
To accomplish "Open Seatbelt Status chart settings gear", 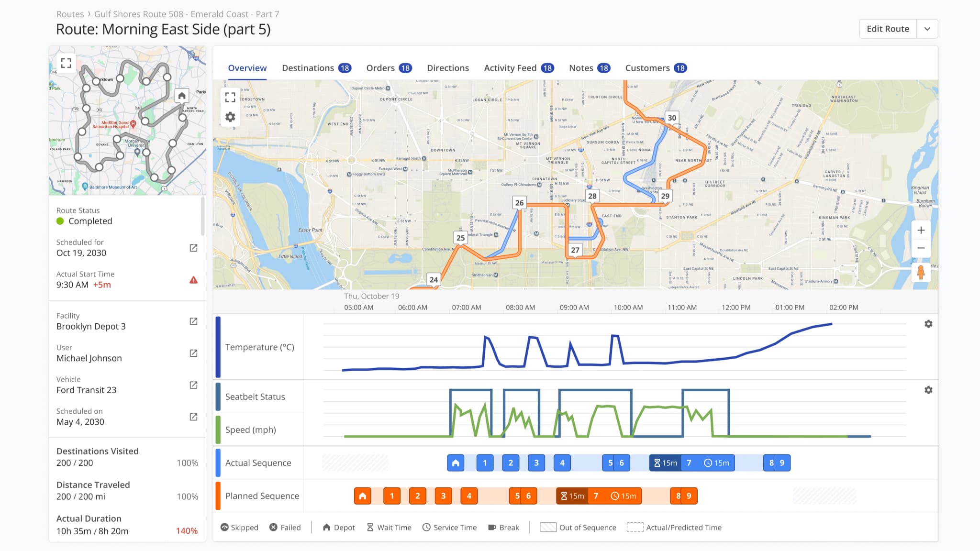I will pyautogui.click(x=928, y=390).
